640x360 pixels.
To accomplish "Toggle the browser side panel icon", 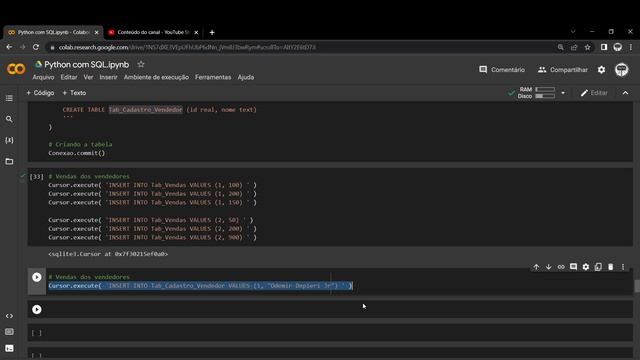I will 604,47.
